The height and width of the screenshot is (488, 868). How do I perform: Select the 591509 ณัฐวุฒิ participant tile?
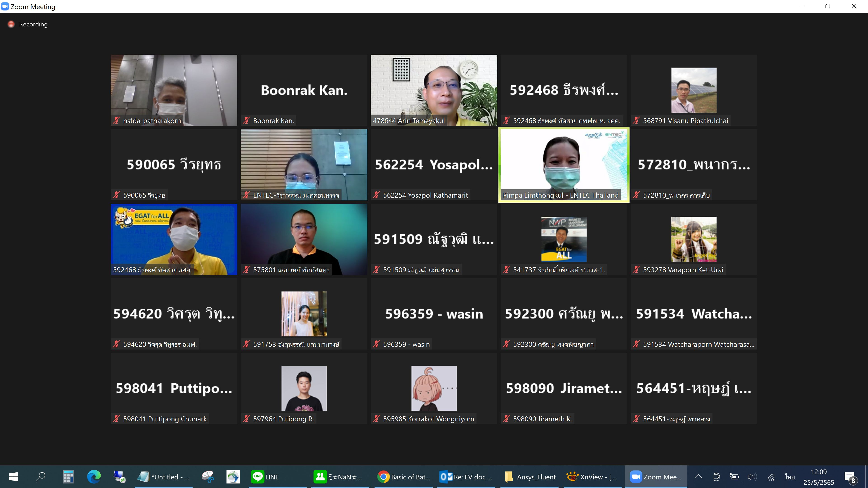(434, 239)
